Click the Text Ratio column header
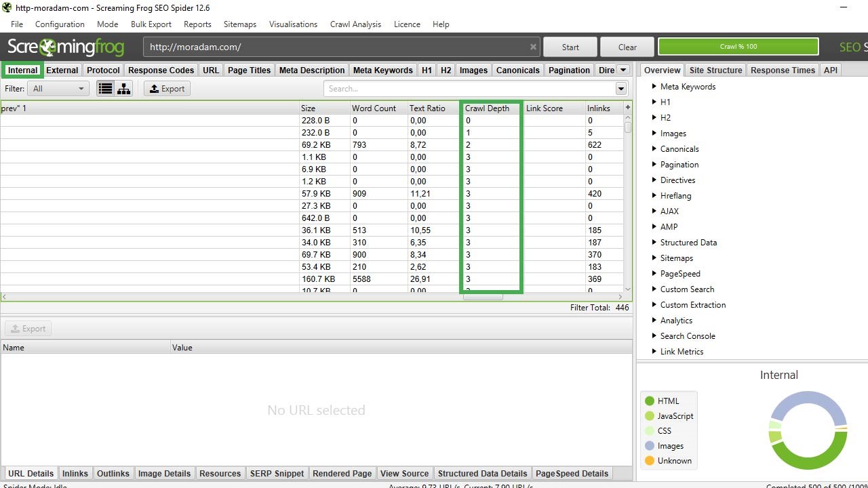868x488 pixels. (434, 108)
